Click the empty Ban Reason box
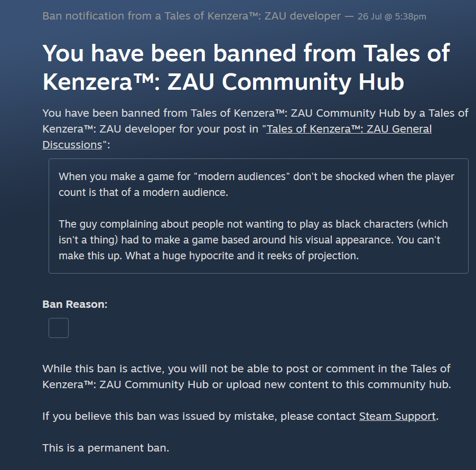 [x=59, y=328]
